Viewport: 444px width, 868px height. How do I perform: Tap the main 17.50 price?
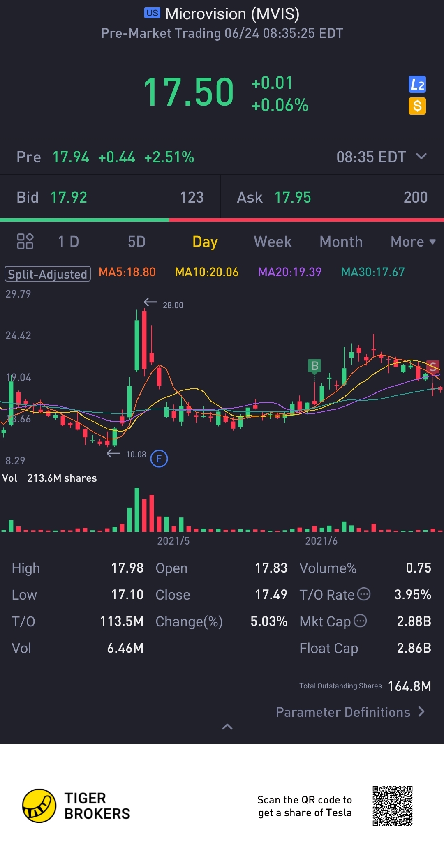(189, 92)
